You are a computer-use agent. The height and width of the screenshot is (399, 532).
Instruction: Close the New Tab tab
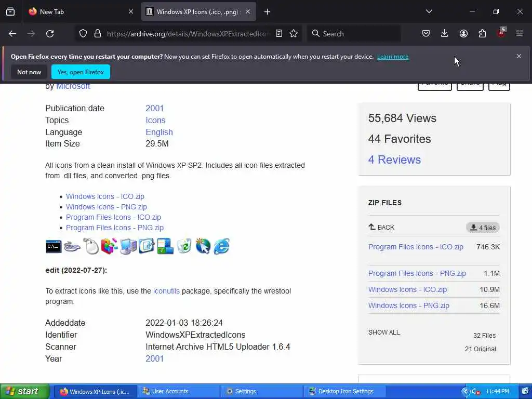pyautogui.click(x=131, y=11)
